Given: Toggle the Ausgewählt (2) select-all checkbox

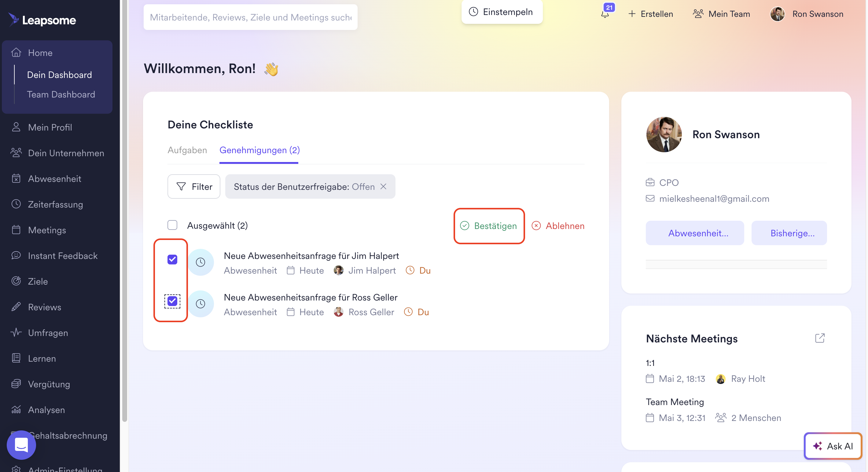Looking at the screenshot, I should 172,225.
